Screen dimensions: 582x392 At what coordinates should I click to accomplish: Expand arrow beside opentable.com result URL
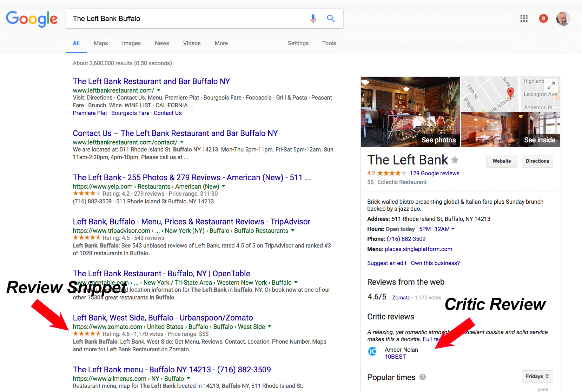296,282
